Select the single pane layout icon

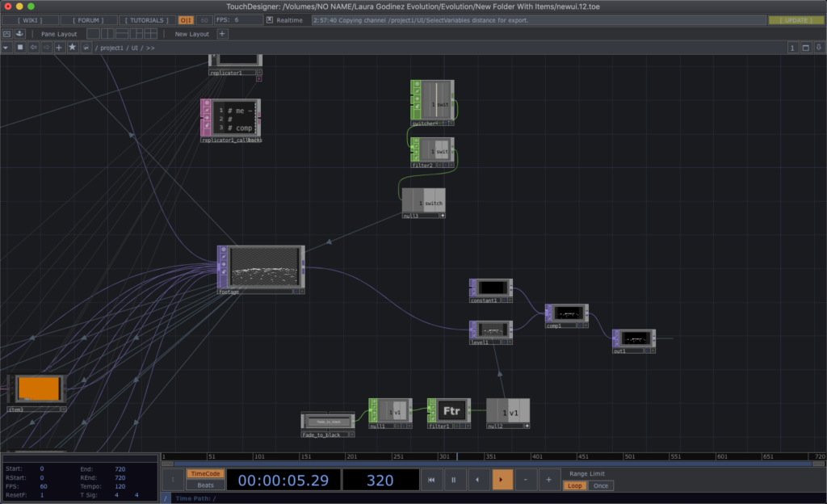click(94, 34)
